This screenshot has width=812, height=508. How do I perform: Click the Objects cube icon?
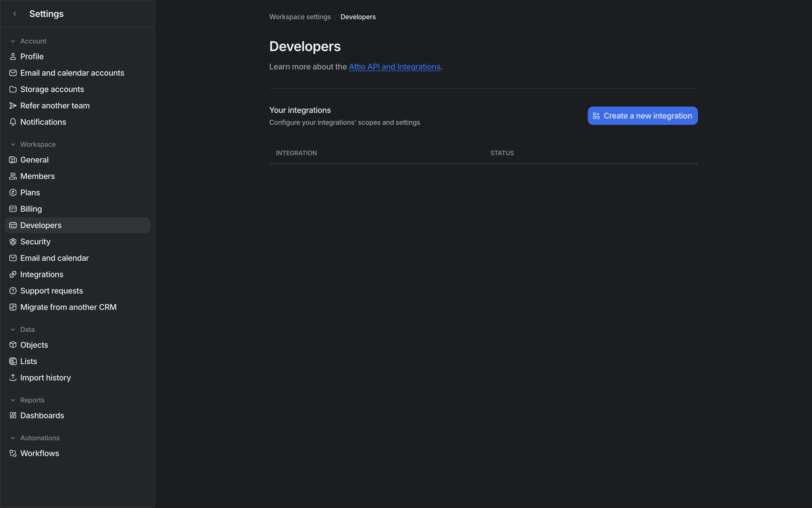coord(13,345)
